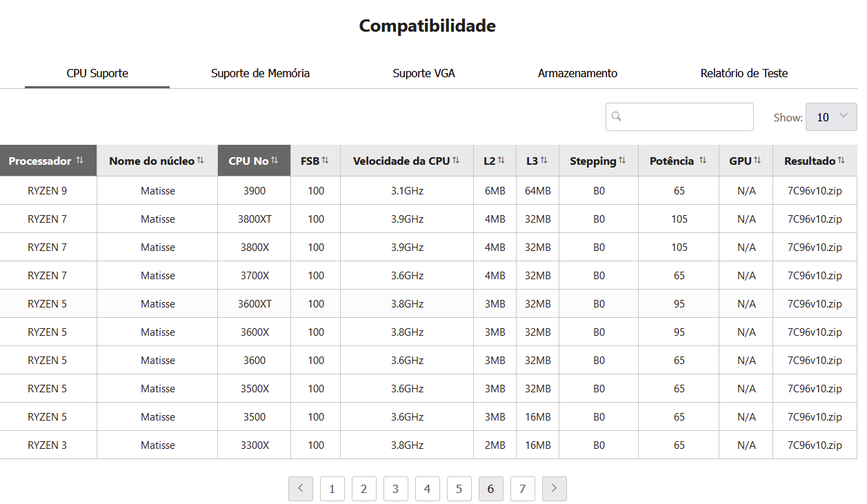The image size is (867, 504).
Task: Select the Armazenamento tab
Action: coord(578,73)
